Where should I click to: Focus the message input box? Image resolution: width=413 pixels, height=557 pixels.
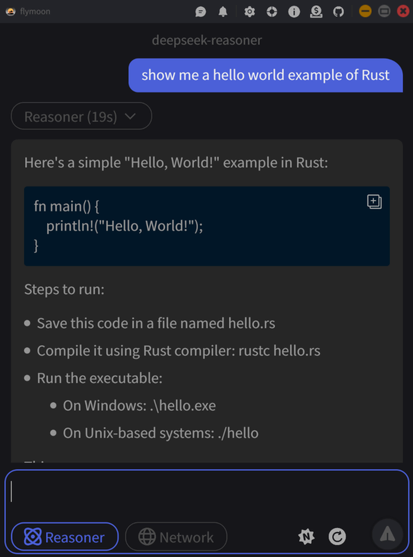207,494
